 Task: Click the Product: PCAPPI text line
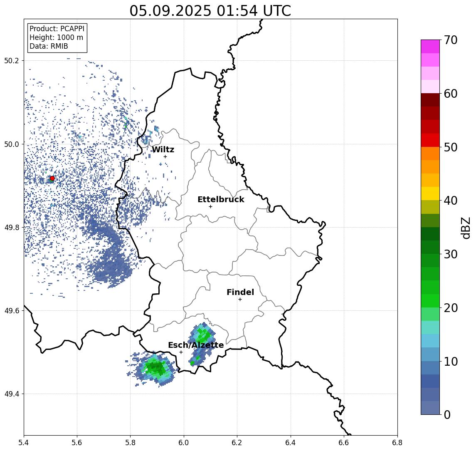pyautogui.click(x=57, y=29)
